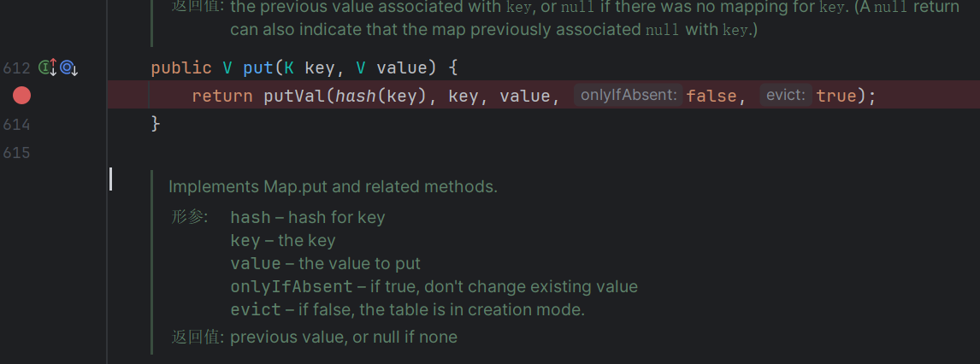Click the onlyIfAbsent parameter in the doc comment

292,286
